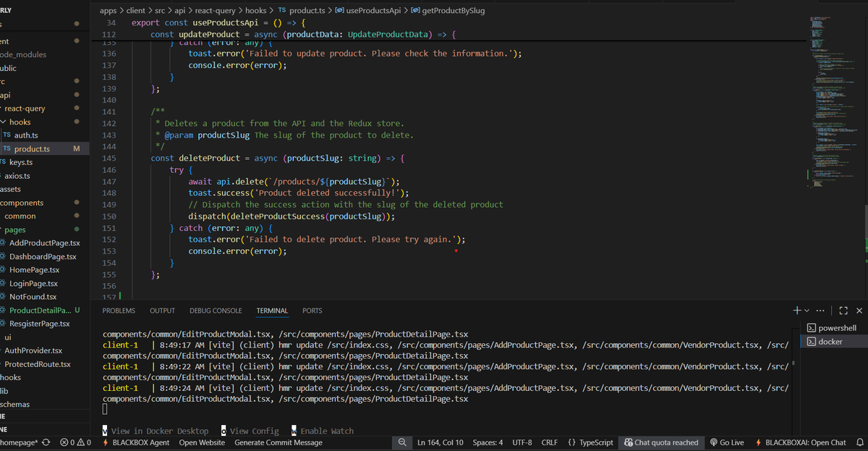The image size is (868, 451).
Task: Click 'apps' in the breadcrumb path
Action: click(108, 11)
